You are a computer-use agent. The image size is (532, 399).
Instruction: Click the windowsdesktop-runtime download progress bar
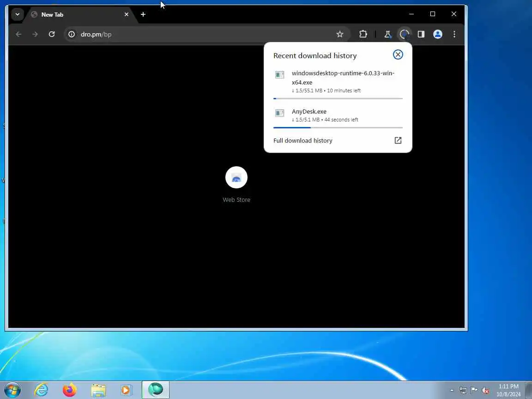pos(338,98)
